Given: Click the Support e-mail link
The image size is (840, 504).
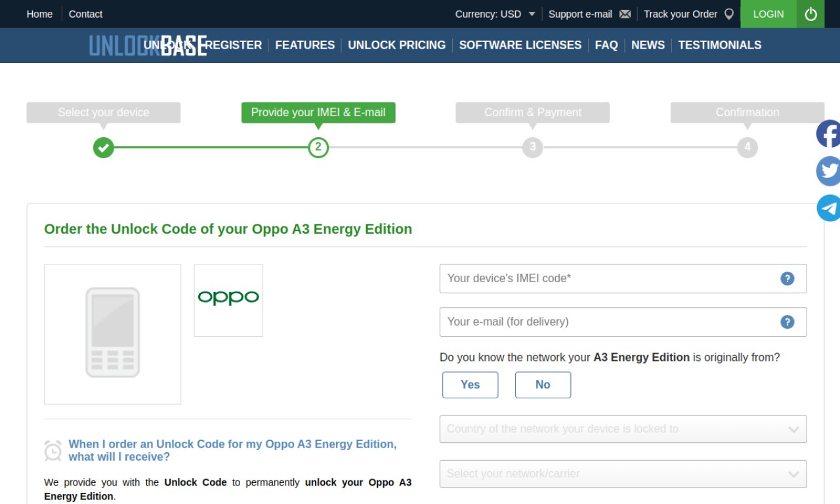Looking at the screenshot, I should click(x=580, y=14).
